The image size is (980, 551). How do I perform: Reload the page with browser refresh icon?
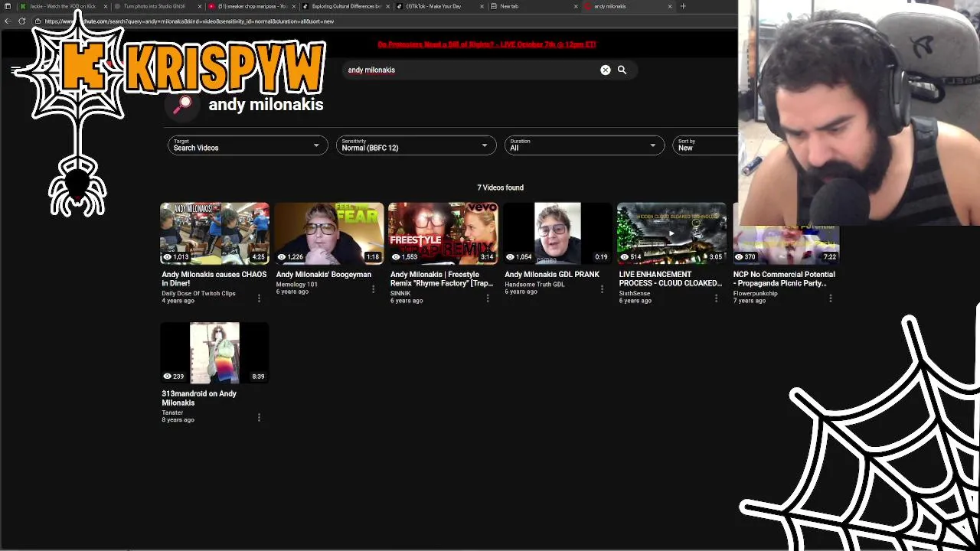coord(21,21)
